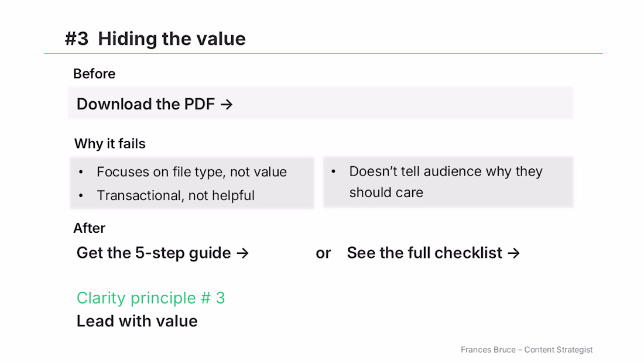Click the "Why it fails" heading
The width and height of the screenshot is (644, 362).
110,144
